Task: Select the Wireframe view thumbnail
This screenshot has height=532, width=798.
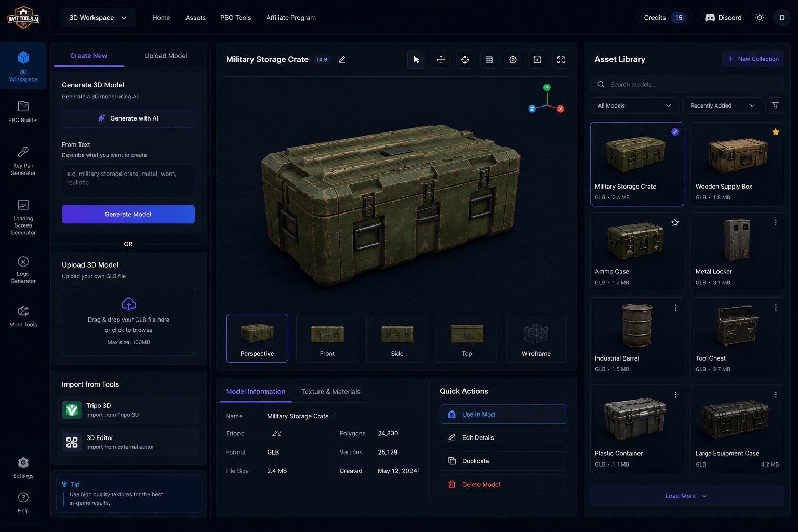Action: tap(536, 338)
